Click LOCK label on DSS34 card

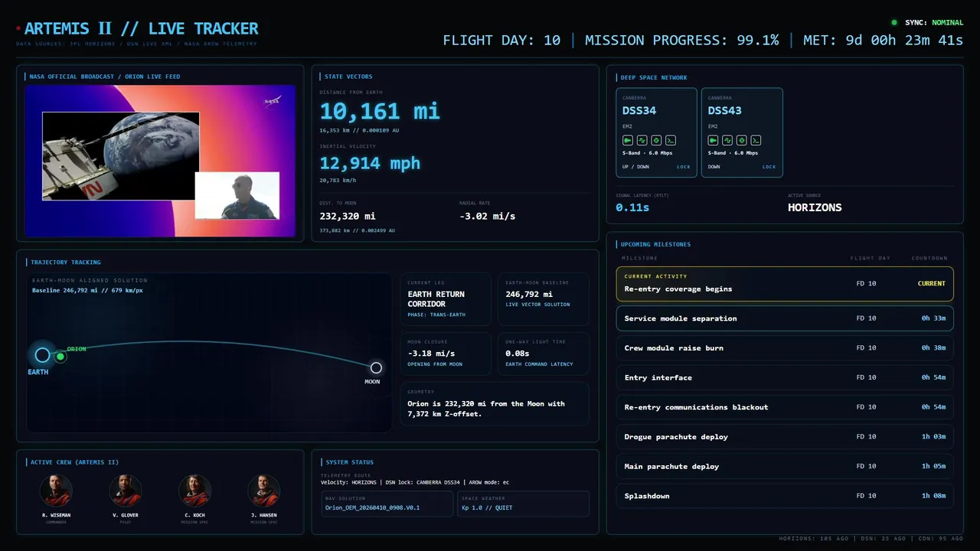[x=683, y=167]
